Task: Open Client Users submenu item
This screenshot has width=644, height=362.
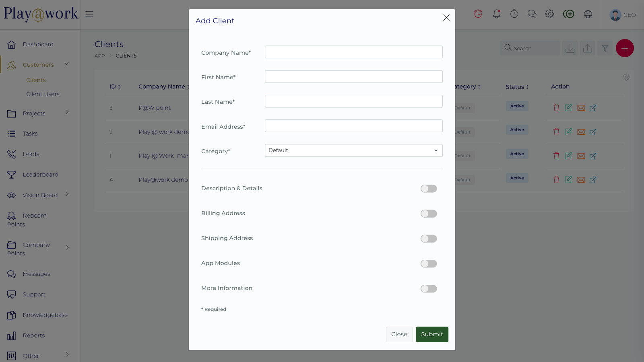Action: [x=43, y=94]
